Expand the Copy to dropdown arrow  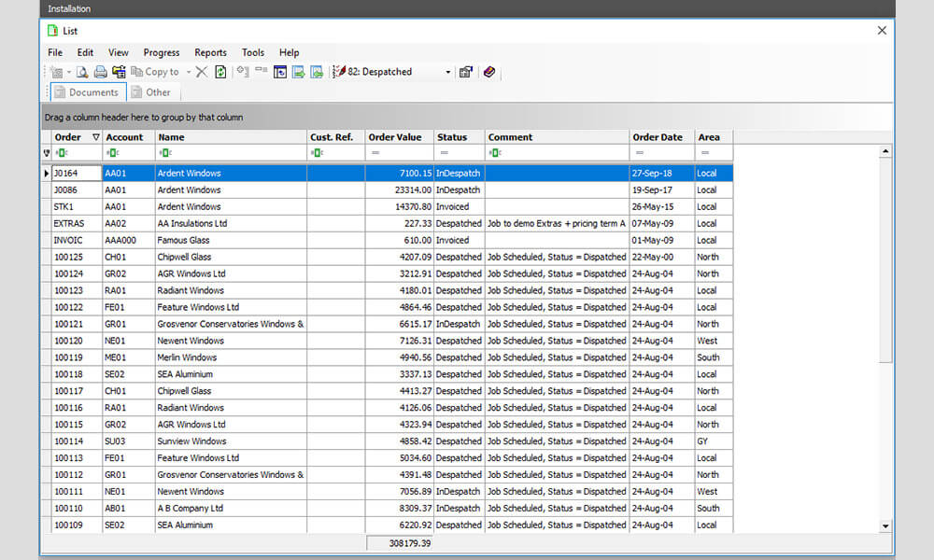pyautogui.click(x=189, y=72)
